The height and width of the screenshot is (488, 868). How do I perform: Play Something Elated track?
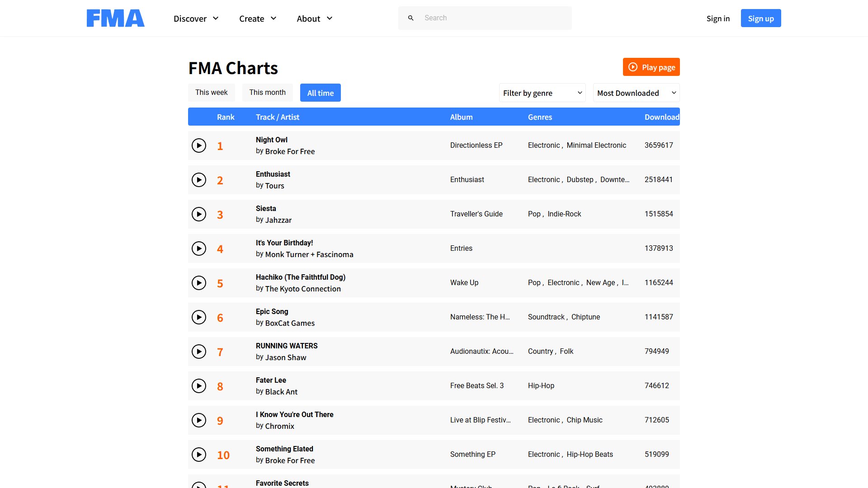click(x=199, y=455)
